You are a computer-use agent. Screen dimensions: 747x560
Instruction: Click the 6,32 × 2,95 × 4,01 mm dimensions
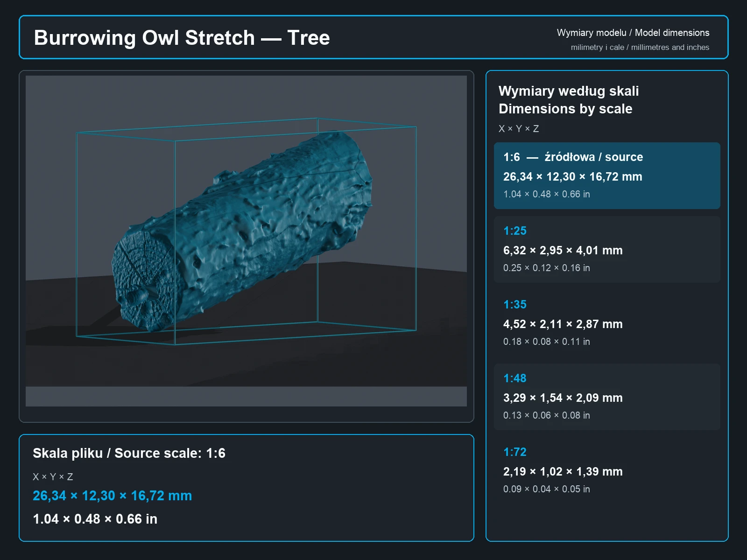[563, 251]
